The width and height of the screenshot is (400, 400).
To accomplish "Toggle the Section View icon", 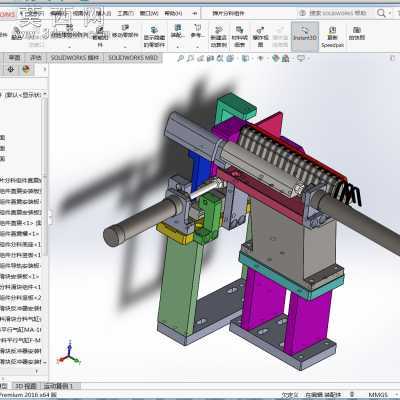I will pyautogui.click(x=210, y=59).
